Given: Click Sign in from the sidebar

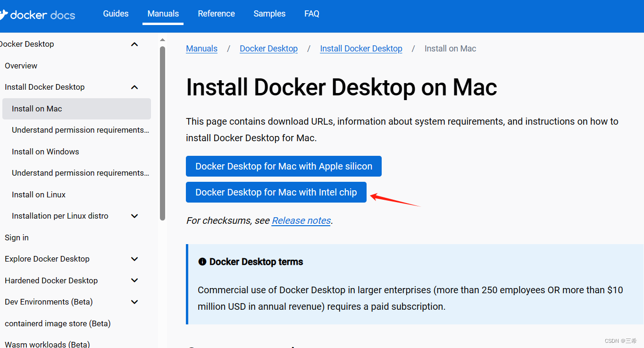Looking at the screenshot, I should point(17,237).
